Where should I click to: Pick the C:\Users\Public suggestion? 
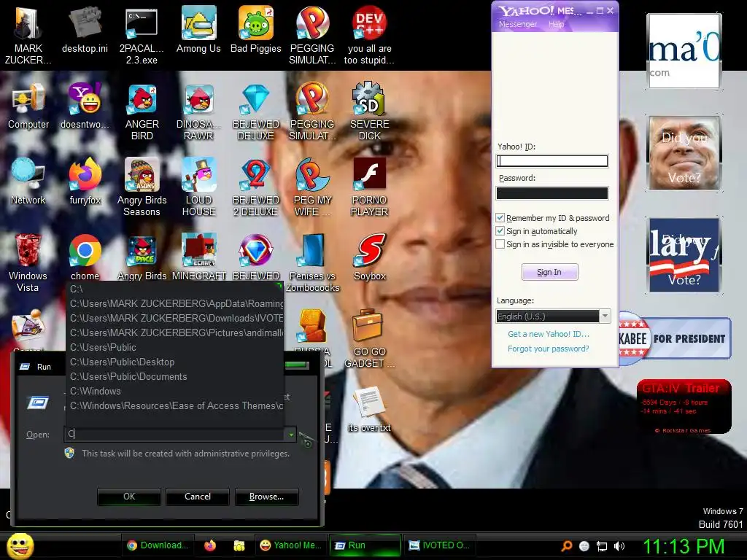[x=175, y=347]
